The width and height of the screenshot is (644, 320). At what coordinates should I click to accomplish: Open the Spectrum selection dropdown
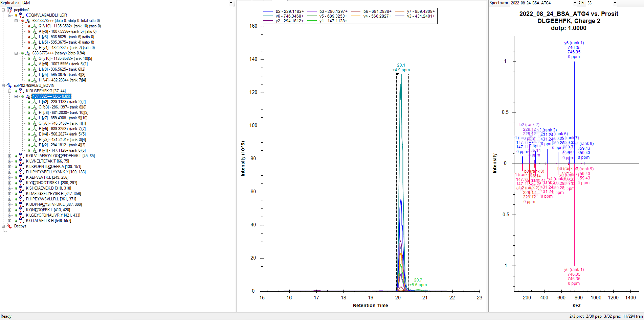[x=575, y=3]
